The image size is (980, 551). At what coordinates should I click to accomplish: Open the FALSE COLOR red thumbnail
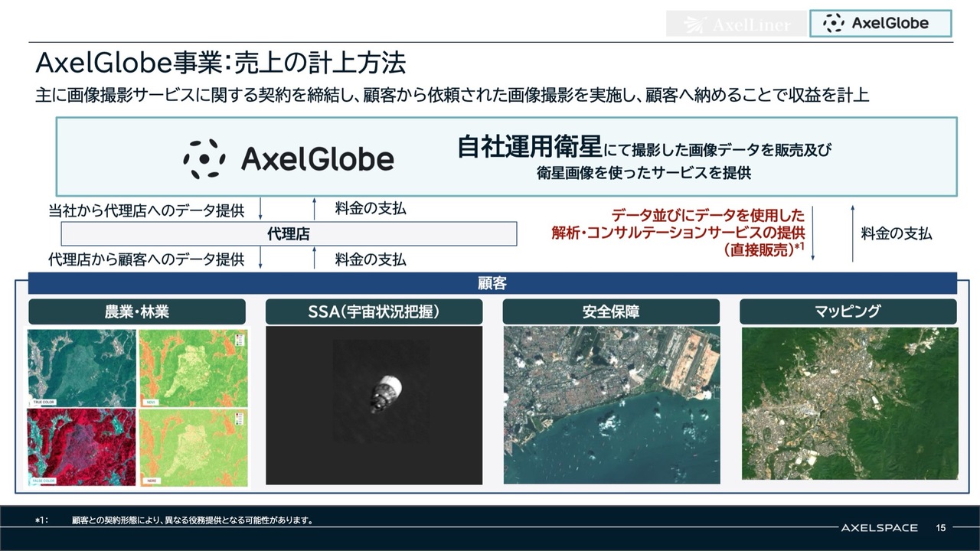tap(81, 448)
